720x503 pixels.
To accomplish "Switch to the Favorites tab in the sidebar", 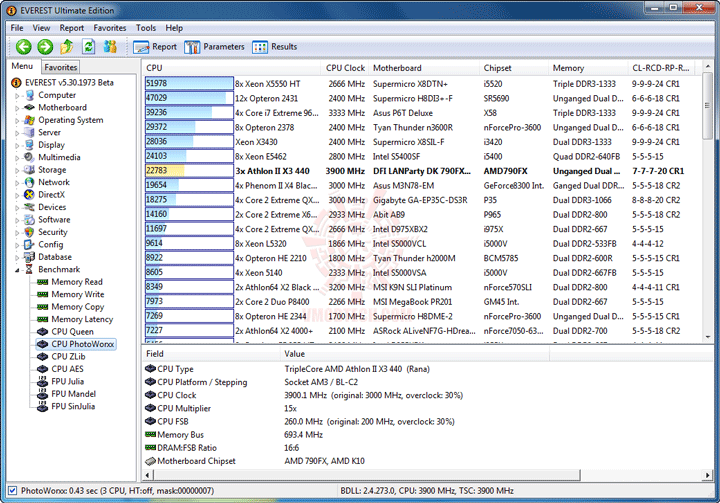I will pos(61,67).
